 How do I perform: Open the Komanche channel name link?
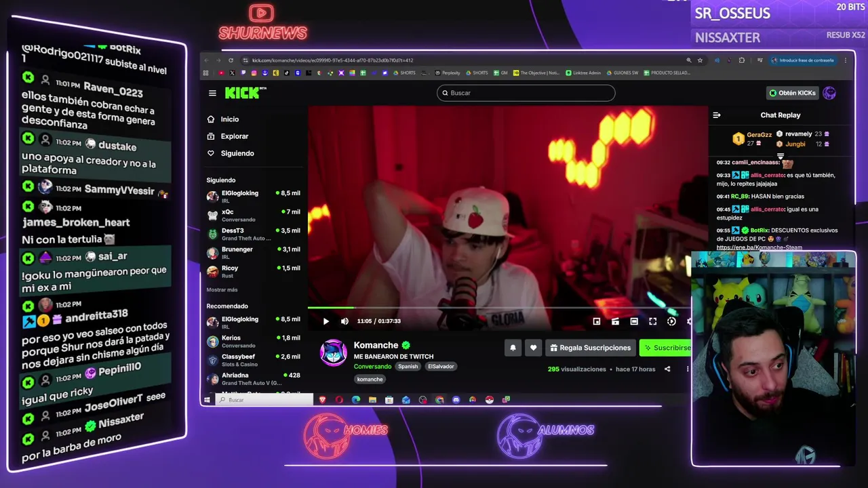tap(376, 345)
